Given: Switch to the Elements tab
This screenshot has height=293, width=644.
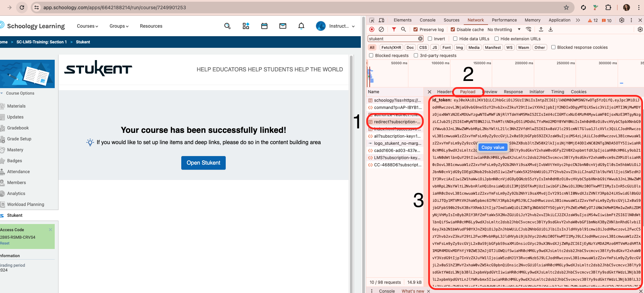Looking at the screenshot, I should 403,20.
